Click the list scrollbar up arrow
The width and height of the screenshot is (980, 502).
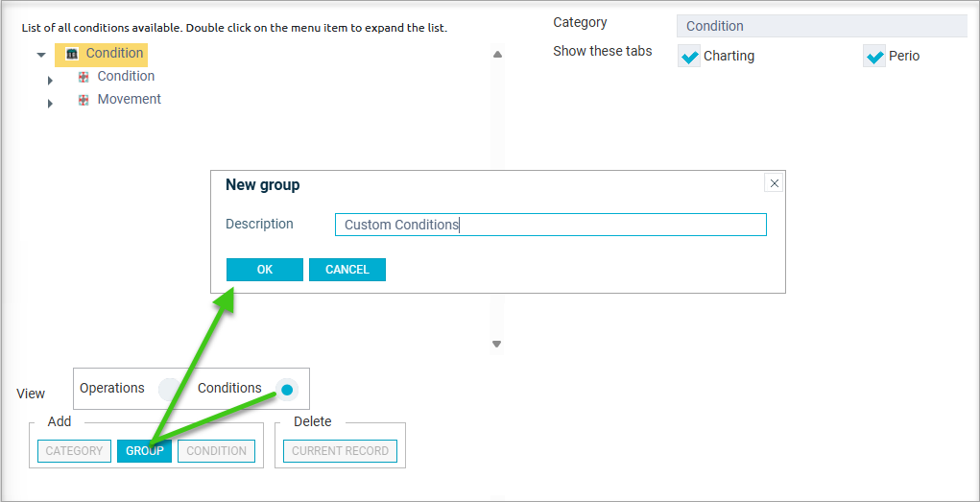tap(497, 55)
